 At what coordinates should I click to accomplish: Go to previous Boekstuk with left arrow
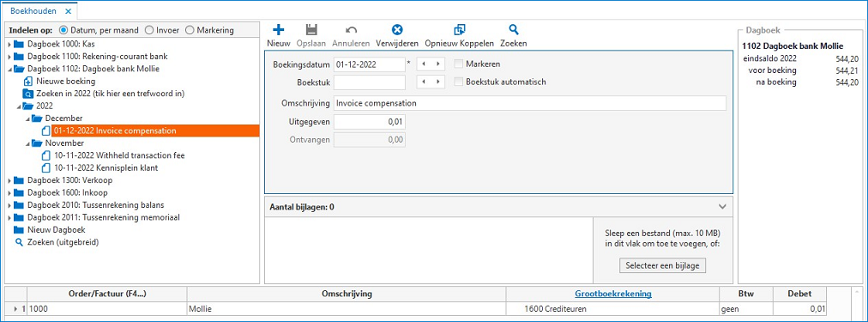tap(424, 82)
